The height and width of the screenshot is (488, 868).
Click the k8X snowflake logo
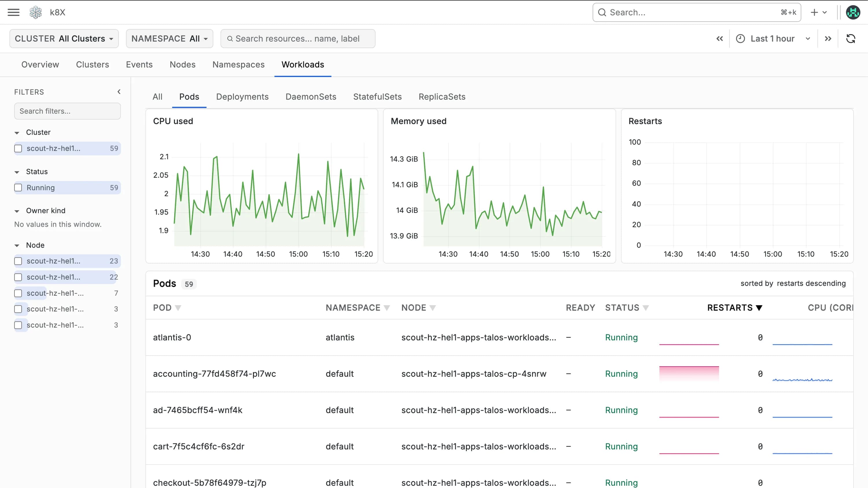(35, 12)
